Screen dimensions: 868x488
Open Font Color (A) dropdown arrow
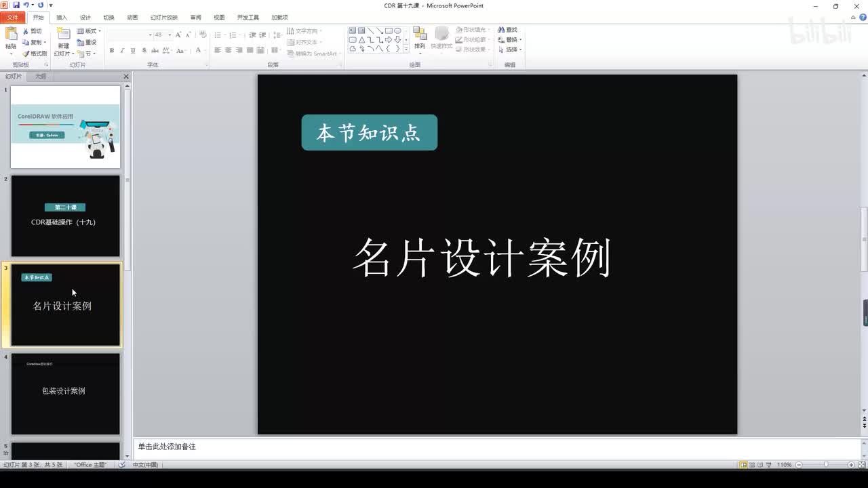pos(206,50)
